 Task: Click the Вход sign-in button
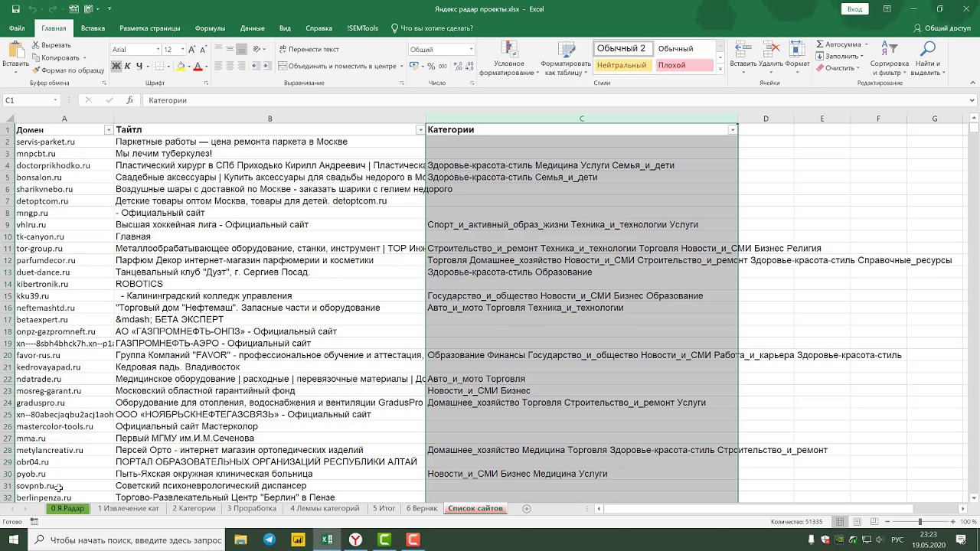854,9
